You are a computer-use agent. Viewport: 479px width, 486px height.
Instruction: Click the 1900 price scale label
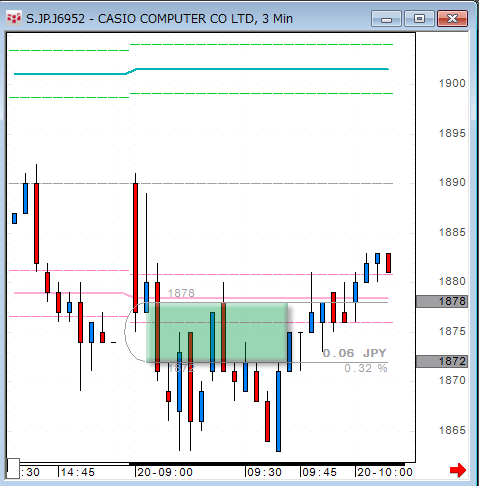pos(452,83)
